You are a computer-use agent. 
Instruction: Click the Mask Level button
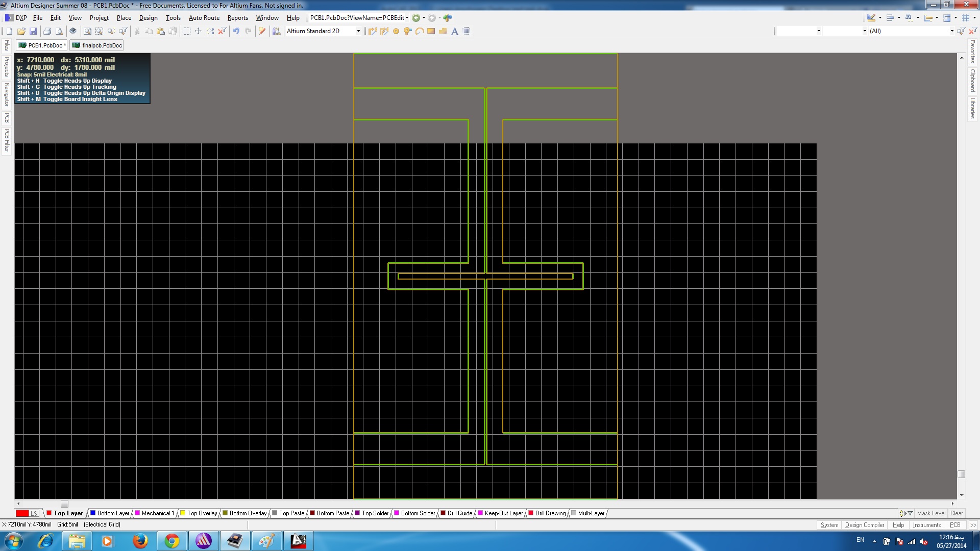[931, 513]
